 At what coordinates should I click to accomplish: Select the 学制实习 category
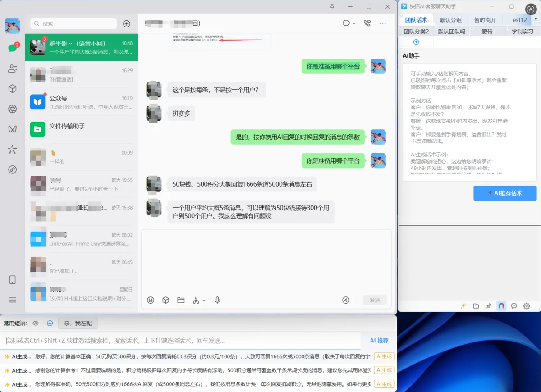coord(523,32)
